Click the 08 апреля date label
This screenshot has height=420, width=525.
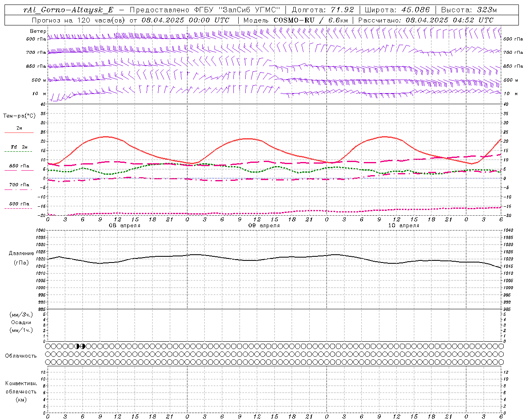pos(124,226)
